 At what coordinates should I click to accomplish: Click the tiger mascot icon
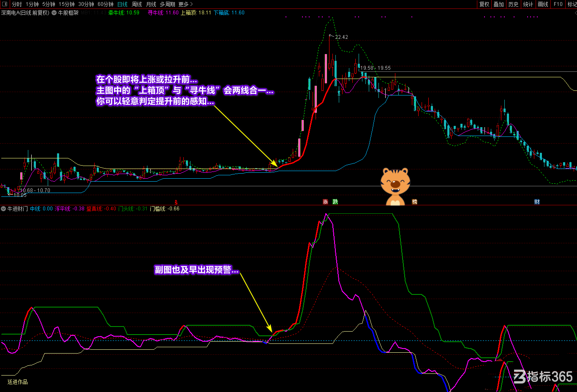pyautogui.click(x=395, y=186)
